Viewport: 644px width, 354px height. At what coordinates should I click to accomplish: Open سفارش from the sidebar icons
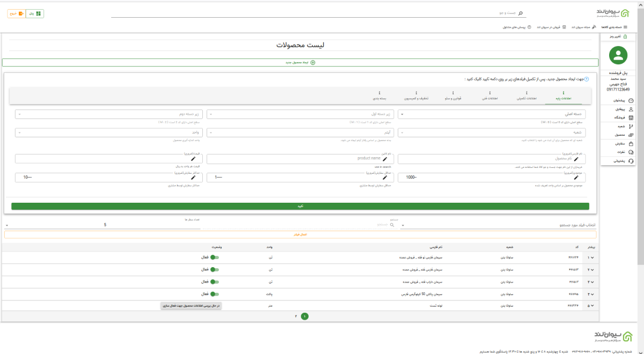coord(624,143)
